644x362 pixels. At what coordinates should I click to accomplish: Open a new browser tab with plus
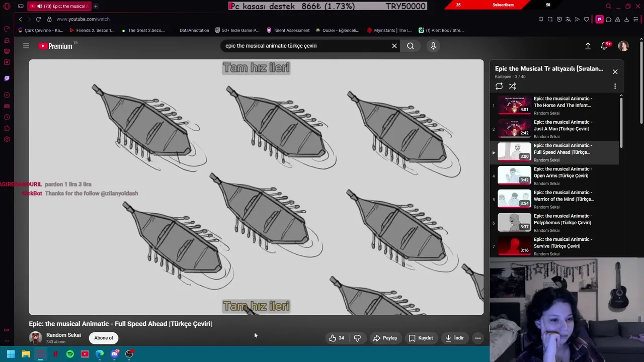pos(96,6)
